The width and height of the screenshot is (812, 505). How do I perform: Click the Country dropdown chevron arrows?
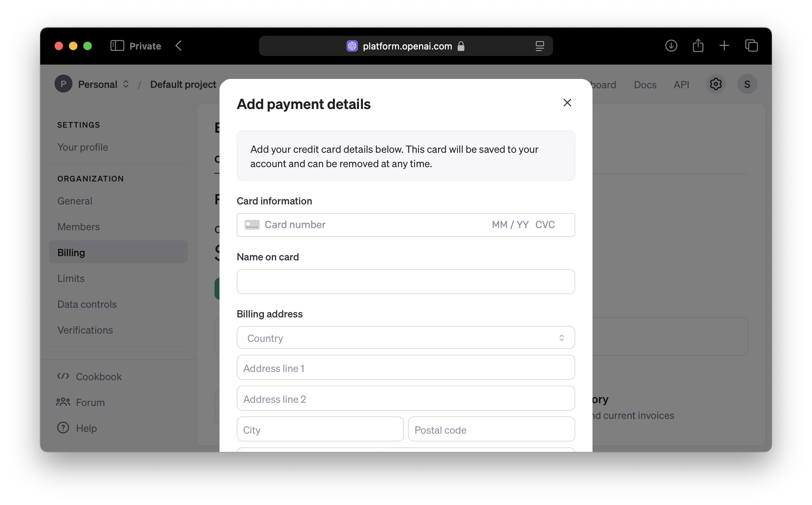pyautogui.click(x=561, y=338)
